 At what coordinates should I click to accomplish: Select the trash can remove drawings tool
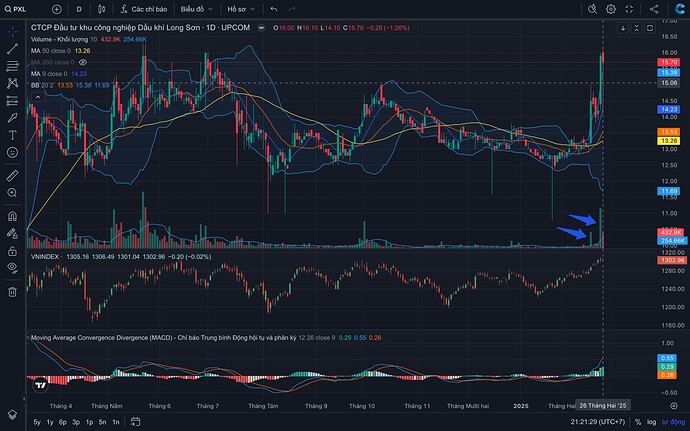pyautogui.click(x=12, y=292)
